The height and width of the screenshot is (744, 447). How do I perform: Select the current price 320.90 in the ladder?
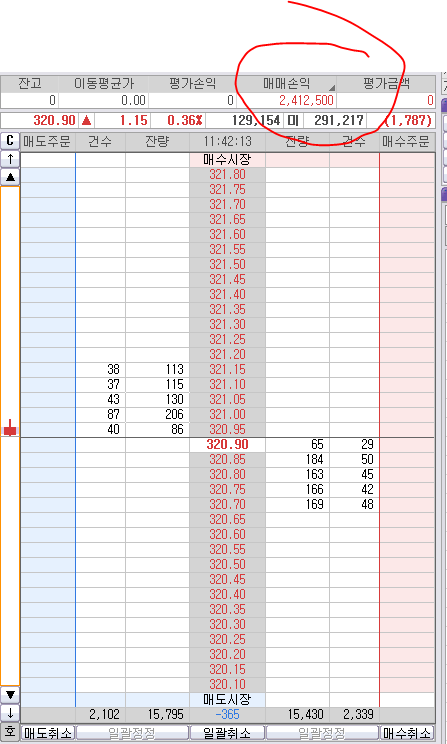point(227,445)
